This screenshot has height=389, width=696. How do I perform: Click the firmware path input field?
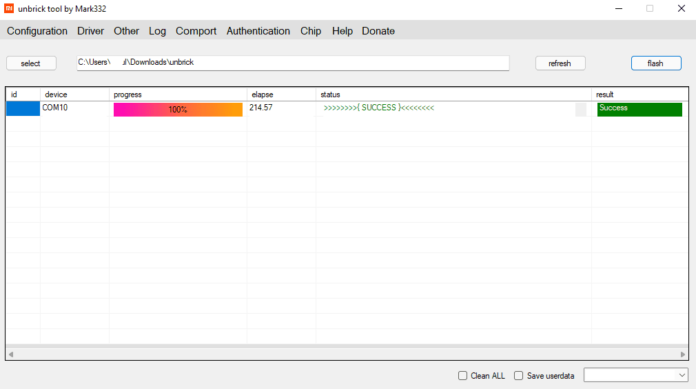click(x=293, y=63)
